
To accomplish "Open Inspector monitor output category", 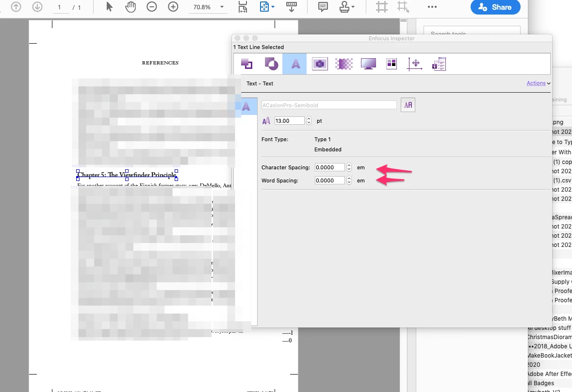I will tap(368, 64).
